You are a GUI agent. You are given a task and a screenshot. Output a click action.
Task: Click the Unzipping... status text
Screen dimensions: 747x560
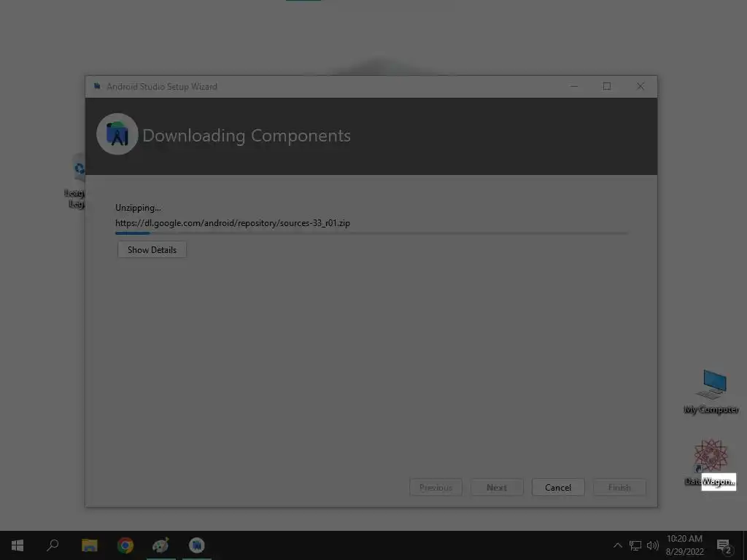point(138,208)
